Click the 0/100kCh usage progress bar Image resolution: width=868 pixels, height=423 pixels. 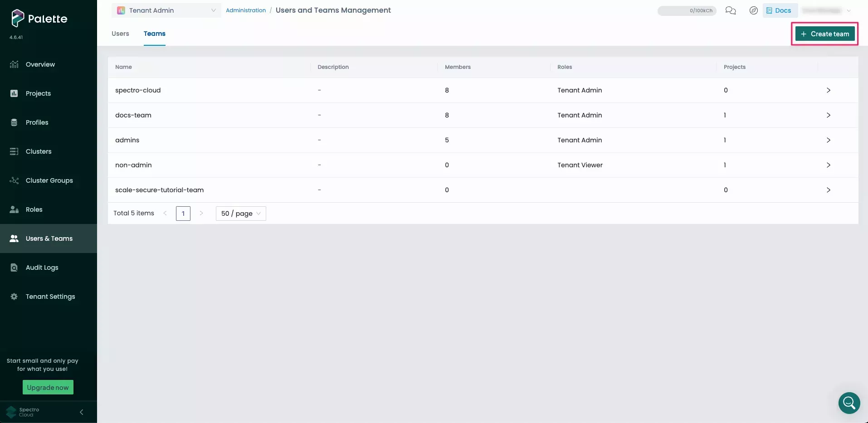[687, 10]
